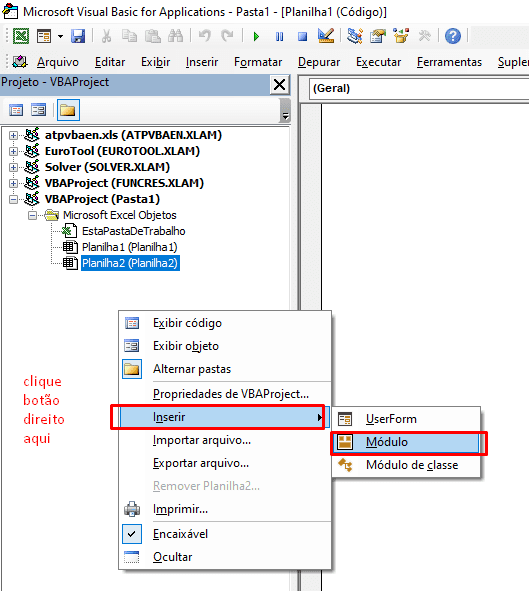529x591 pixels.
Task: Click the Undo arrow icon
Action: point(205,36)
